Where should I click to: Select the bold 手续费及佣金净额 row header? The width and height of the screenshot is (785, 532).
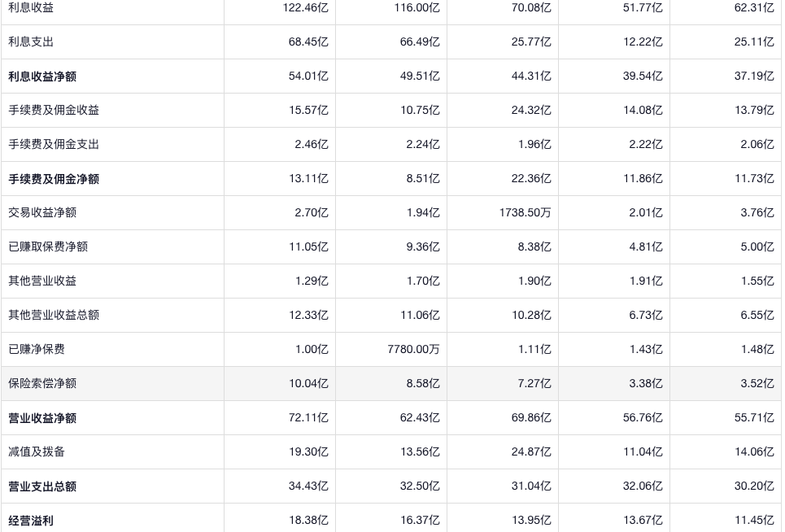click(54, 179)
